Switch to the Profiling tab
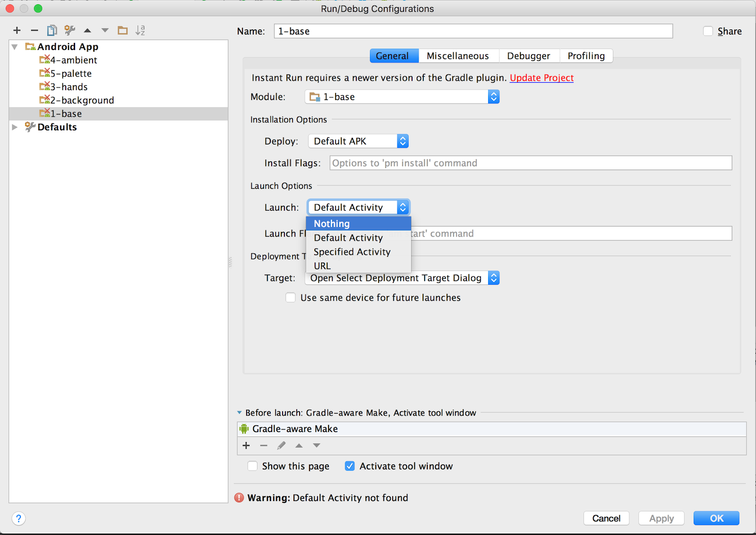Image resolution: width=756 pixels, height=535 pixels. click(586, 56)
